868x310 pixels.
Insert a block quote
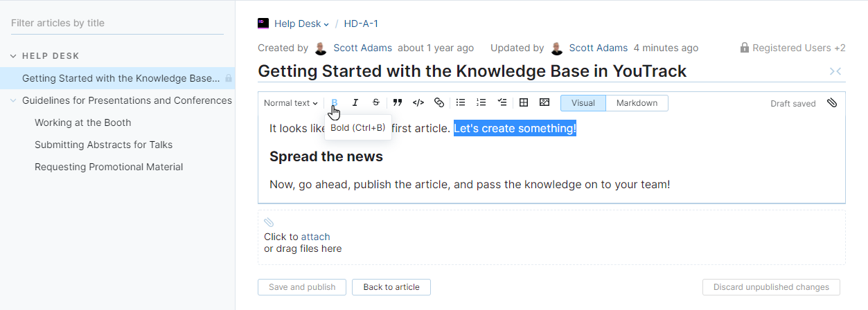[398, 103]
